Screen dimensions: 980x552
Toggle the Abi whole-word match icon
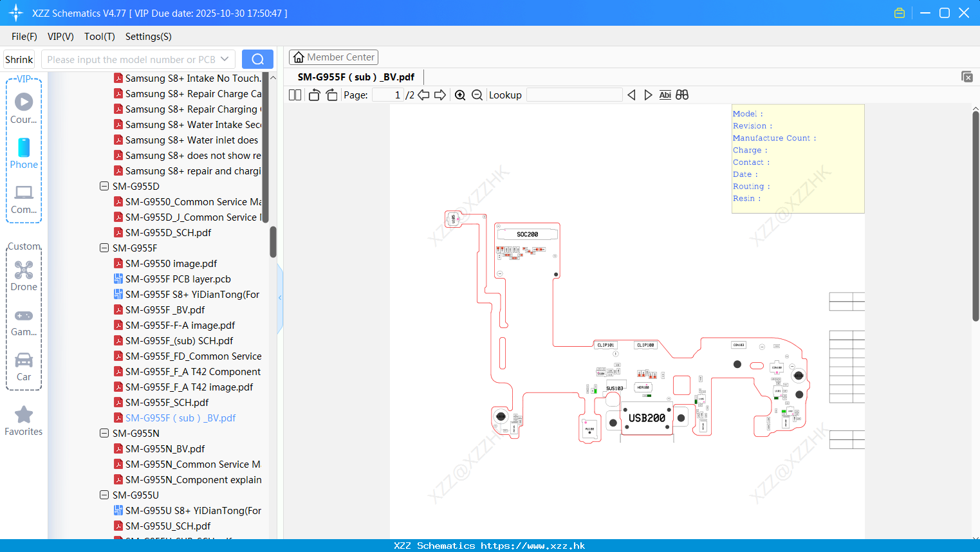coord(665,95)
